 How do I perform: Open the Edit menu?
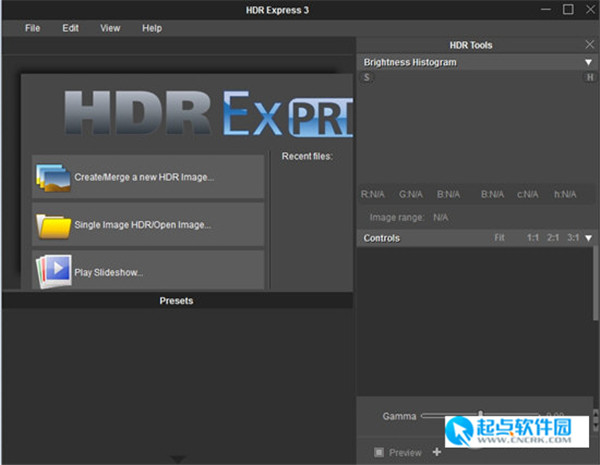[70, 28]
